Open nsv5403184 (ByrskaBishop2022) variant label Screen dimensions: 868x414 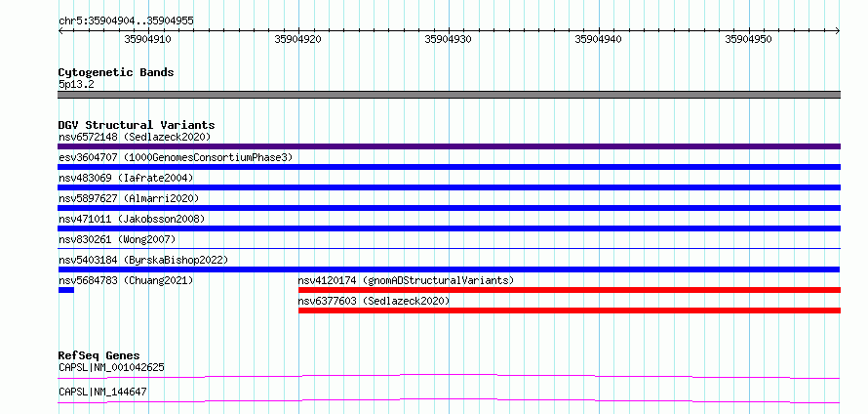(x=143, y=260)
